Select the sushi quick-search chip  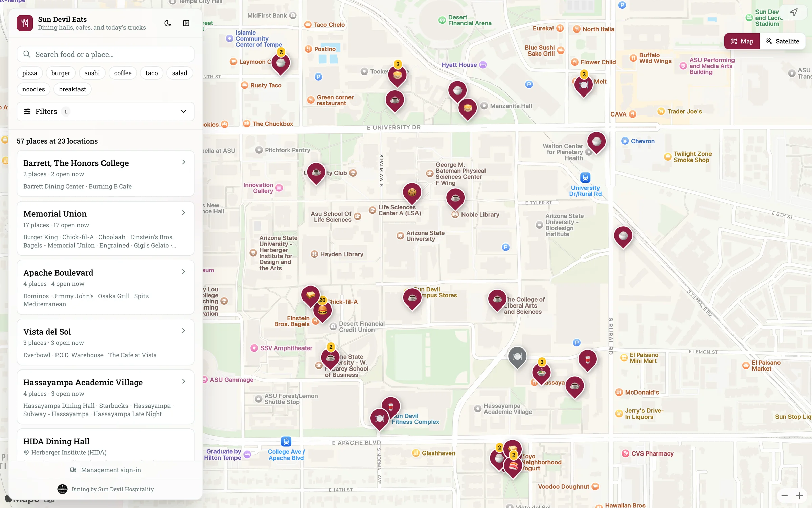pyautogui.click(x=92, y=73)
